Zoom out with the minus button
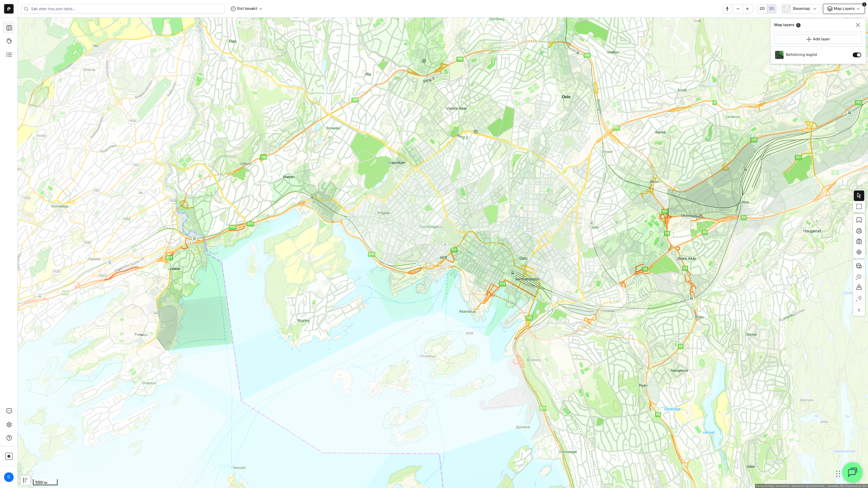This screenshot has height=488, width=868. click(x=738, y=9)
